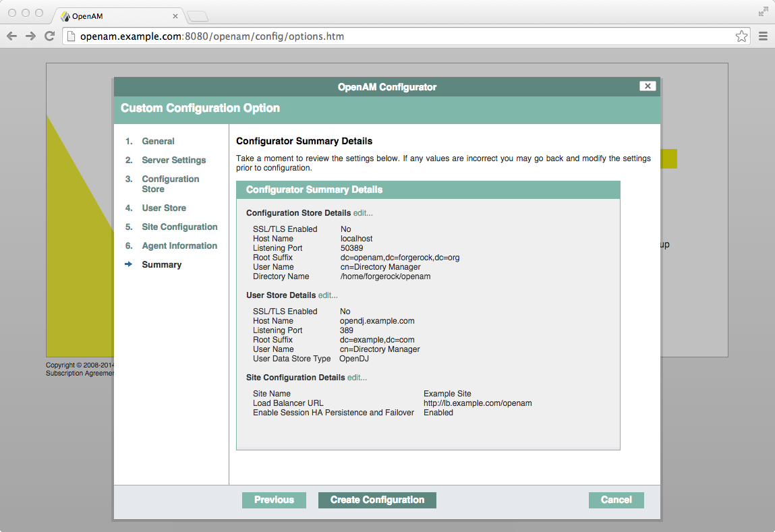Cancel the configuration wizard
The height and width of the screenshot is (532, 775).
pyautogui.click(x=616, y=500)
